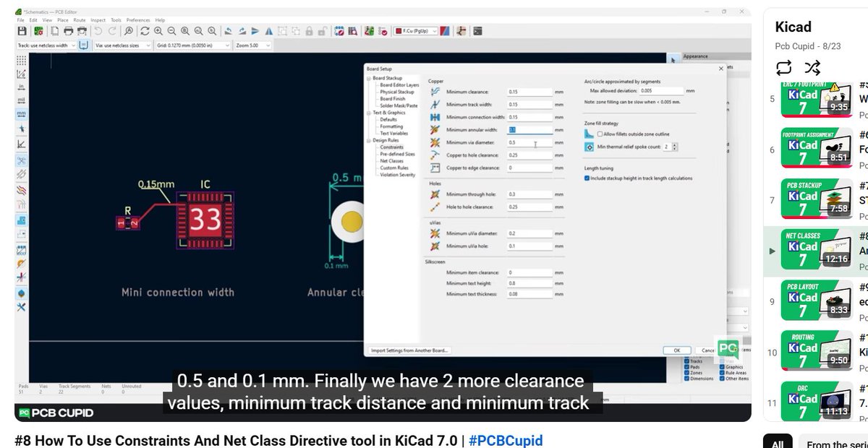The height and width of the screenshot is (448, 868).
Task: Toggle Allow fillets outside zone outline
Action: click(x=600, y=134)
